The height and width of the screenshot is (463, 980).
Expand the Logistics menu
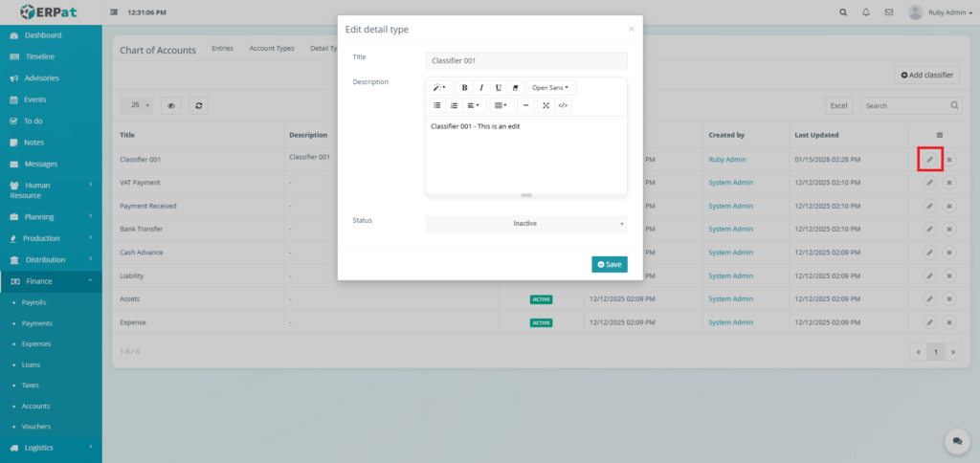(x=52, y=448)
